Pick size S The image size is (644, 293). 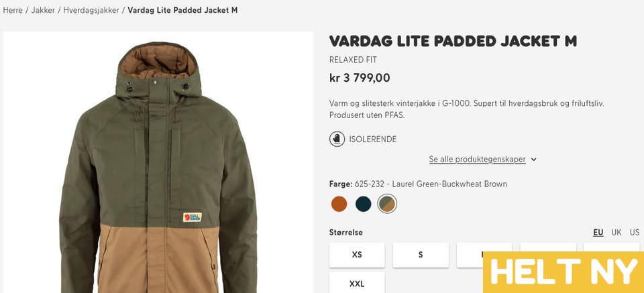[x=421, y=255]
